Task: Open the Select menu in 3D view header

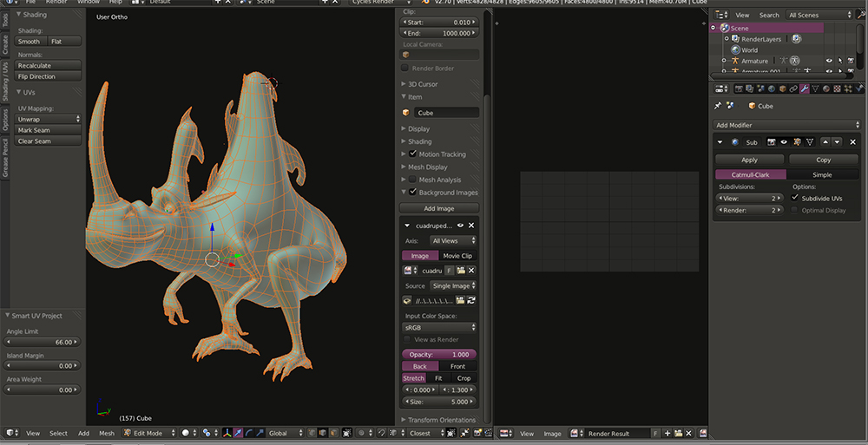Action: click(x=58, y=434)
